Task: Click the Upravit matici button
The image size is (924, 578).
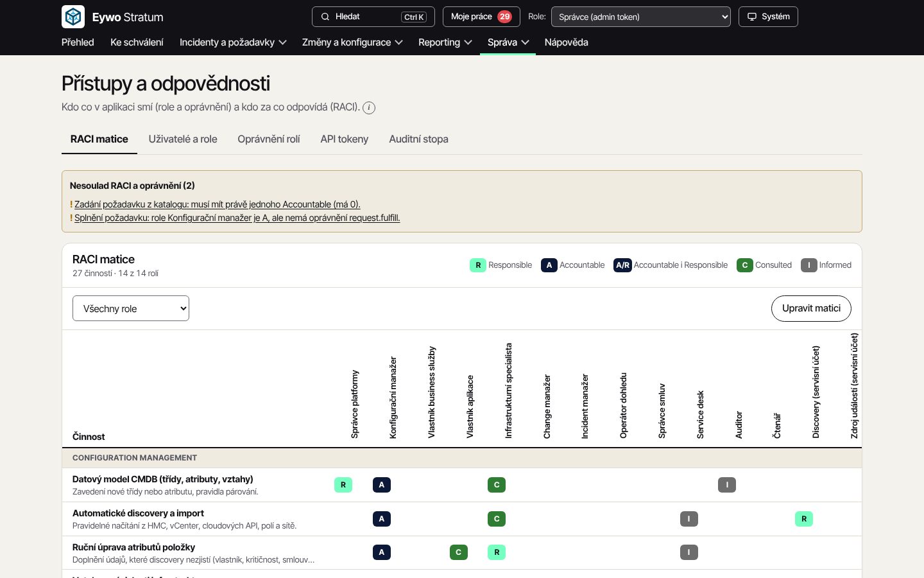Action: click(811, 308)
